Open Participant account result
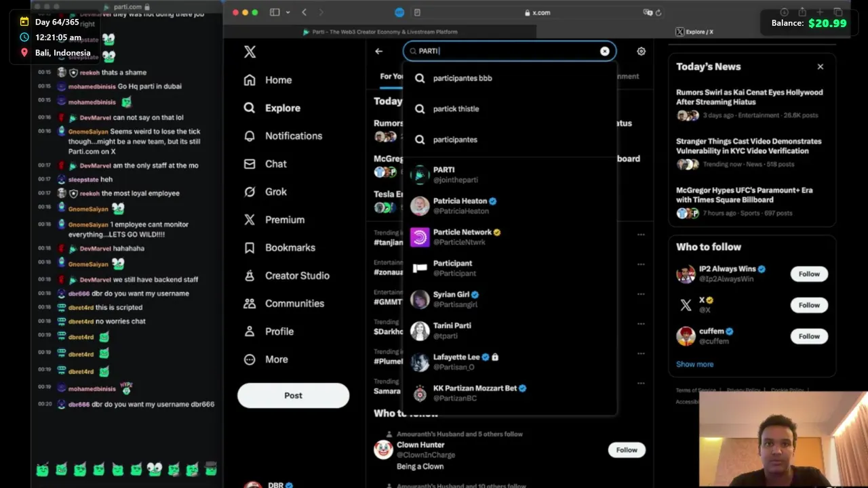The height and width of the screenshot is (488, 868). (509, 268)
